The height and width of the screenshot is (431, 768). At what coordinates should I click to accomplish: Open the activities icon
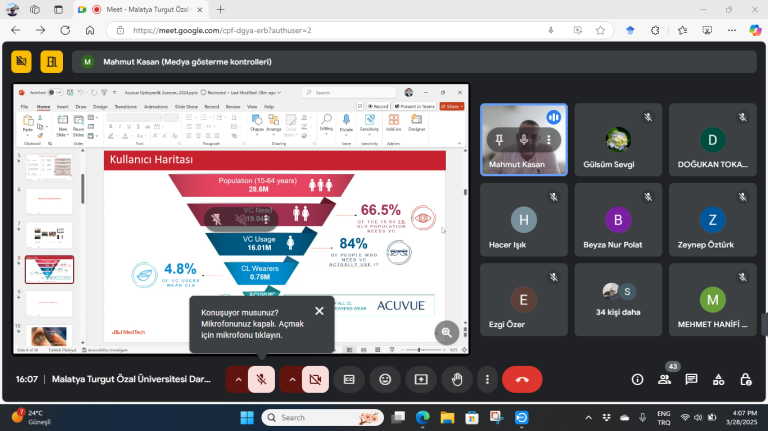[x=718, y=379]
